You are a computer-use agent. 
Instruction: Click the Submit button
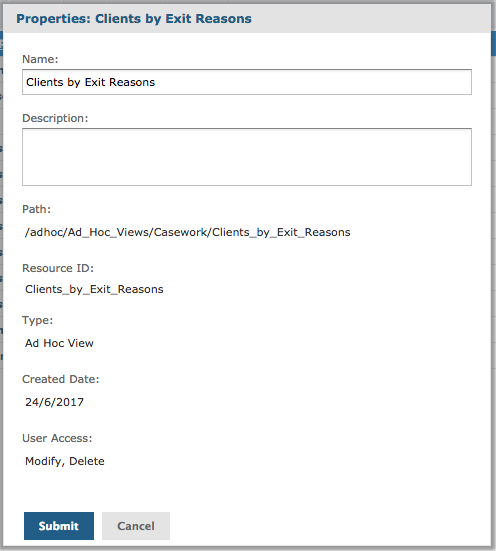point(59,526)
